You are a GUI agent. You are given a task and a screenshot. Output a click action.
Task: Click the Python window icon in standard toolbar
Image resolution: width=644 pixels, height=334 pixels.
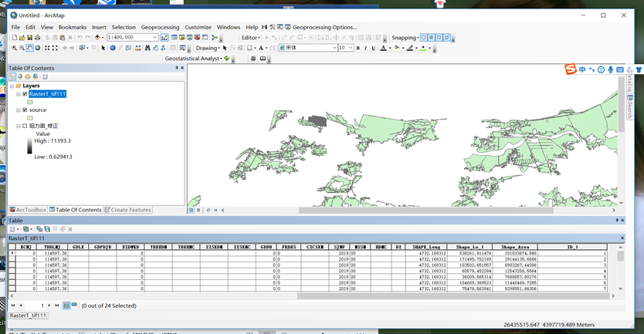[x=205, y=37]
